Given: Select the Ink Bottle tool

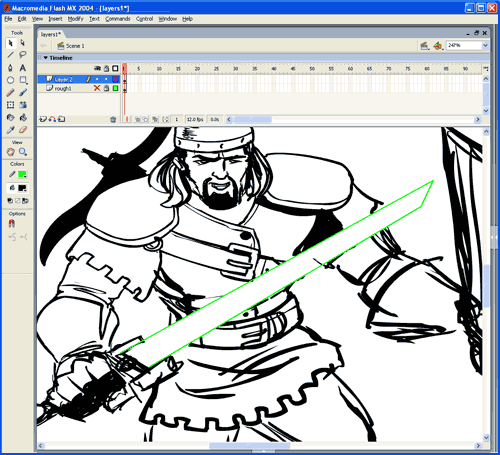Looking at the screenshot, I should point(11,117).
